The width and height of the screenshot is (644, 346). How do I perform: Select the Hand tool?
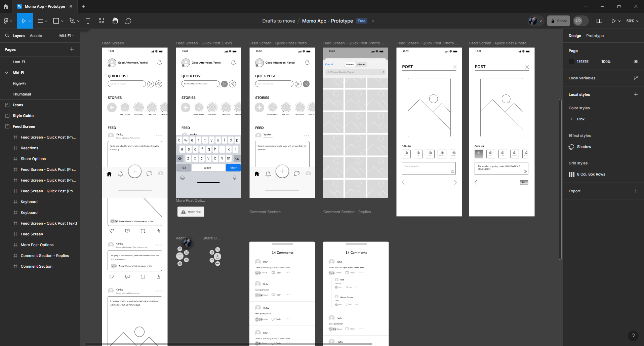click(x=115, y=21)
